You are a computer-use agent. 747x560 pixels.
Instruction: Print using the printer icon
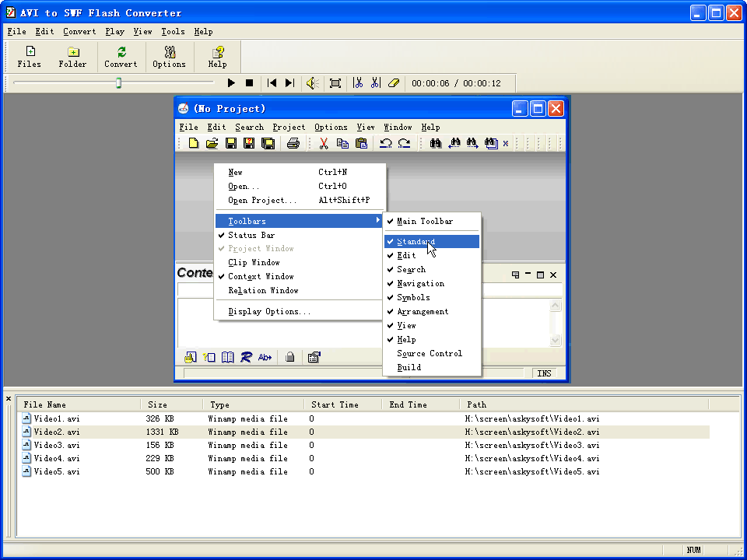coord(293,143)
